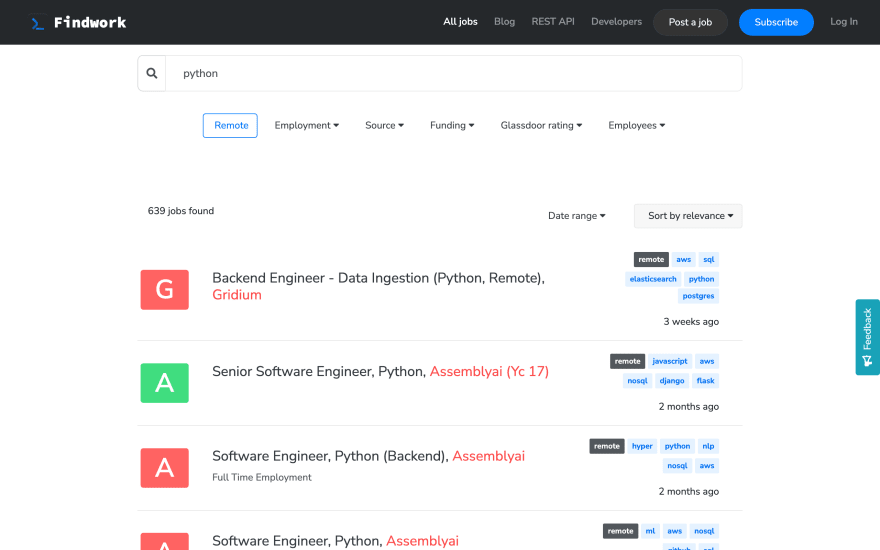The height and width of the screenshot is (550, 880).
Task: Click the javascript tag
Action: click(x=670, y=361)
